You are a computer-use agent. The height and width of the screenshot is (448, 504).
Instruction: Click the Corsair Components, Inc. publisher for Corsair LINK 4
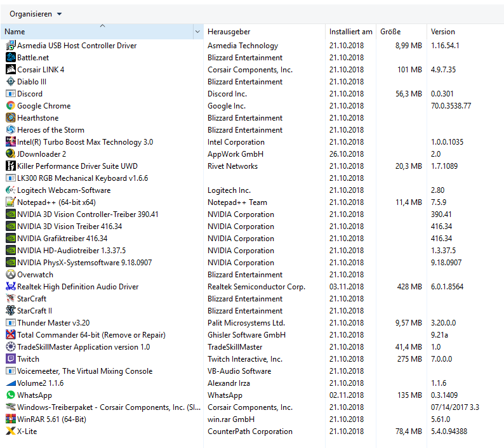(x=250, y=70)
